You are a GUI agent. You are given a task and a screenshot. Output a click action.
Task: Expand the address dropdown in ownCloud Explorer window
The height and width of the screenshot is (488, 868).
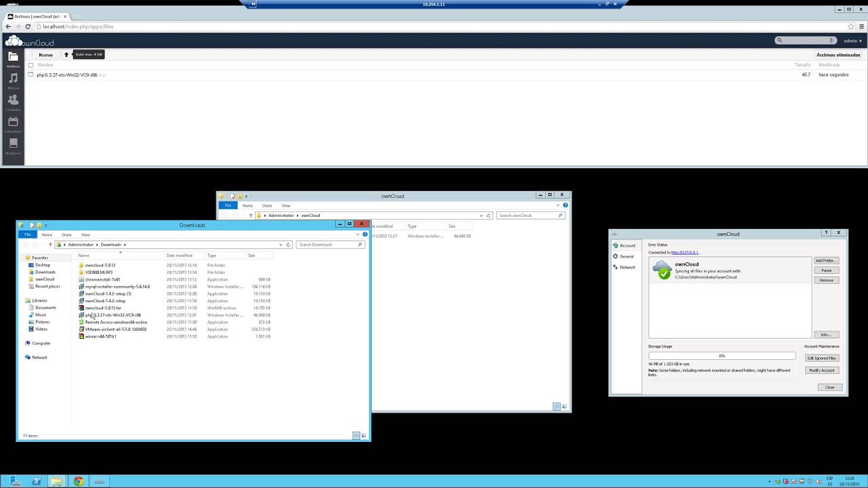tap(481, 216)
